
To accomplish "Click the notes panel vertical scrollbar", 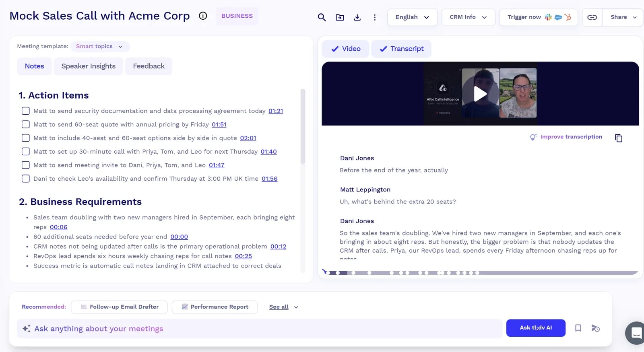I will click(303, 126).
